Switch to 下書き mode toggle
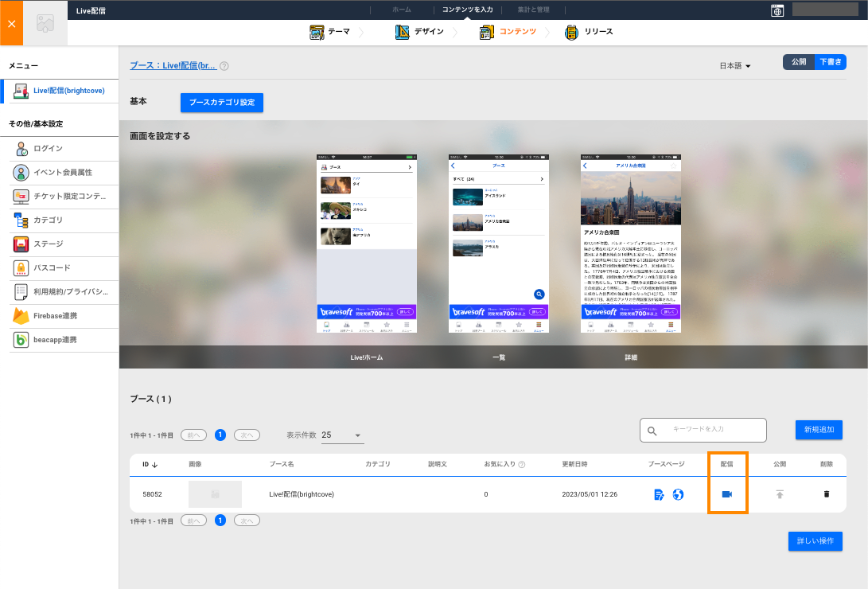The width and height of the screenshot is (868, 589). click(831, 62)
